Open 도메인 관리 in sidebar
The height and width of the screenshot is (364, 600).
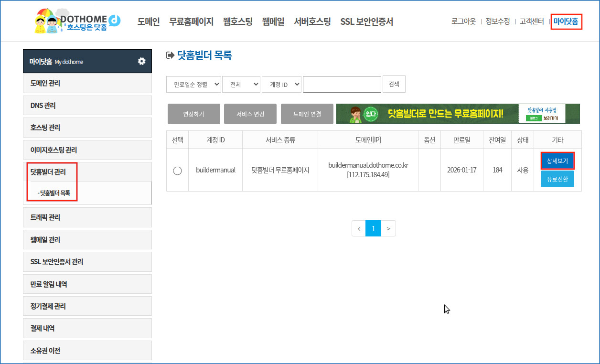point(87,83)
